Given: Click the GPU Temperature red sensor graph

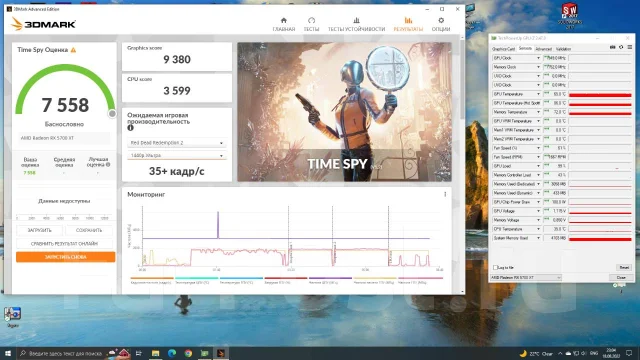Looking at the screenshot, I should 600,94.
